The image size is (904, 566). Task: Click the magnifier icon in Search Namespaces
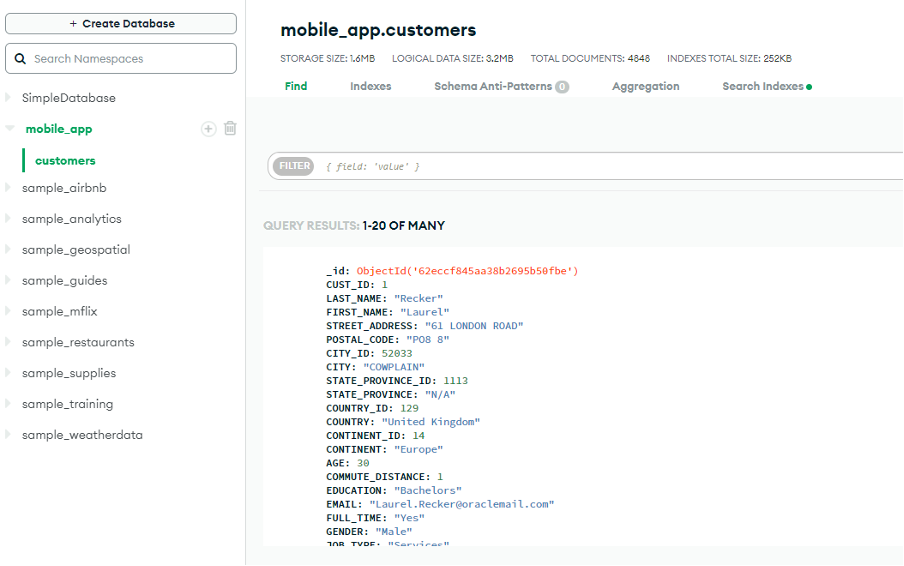pos(20,59)
